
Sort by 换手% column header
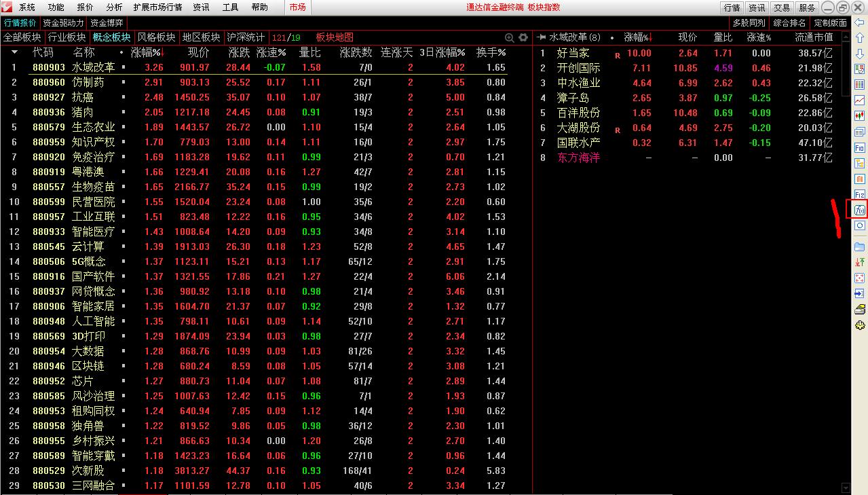491,52
